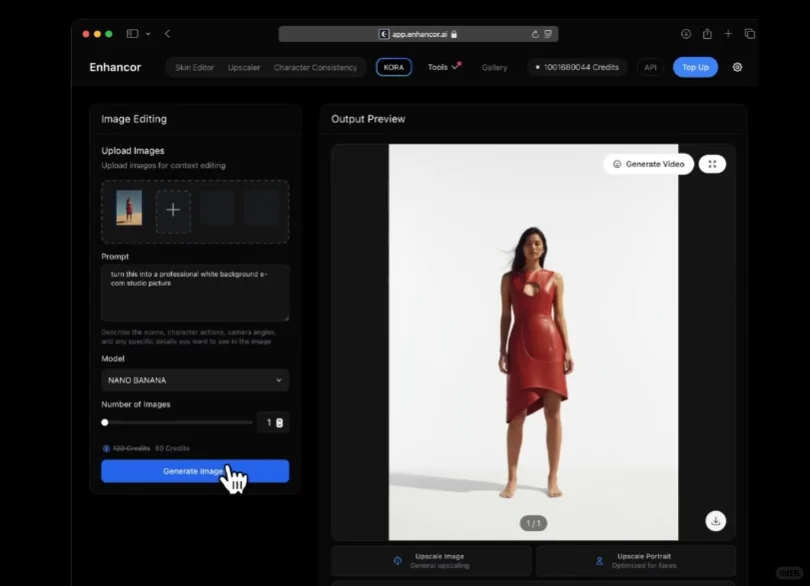Click the 1/1 image counter
810x586 pixels.
(x=533, y=523)
